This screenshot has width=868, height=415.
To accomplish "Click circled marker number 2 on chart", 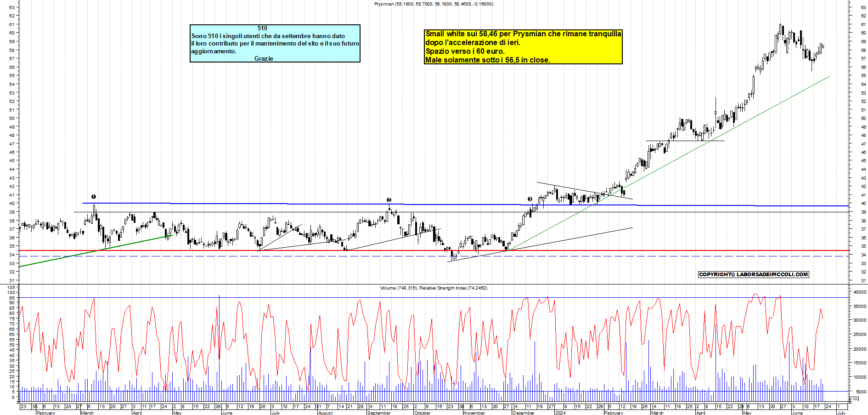I will tap(389, 200).
